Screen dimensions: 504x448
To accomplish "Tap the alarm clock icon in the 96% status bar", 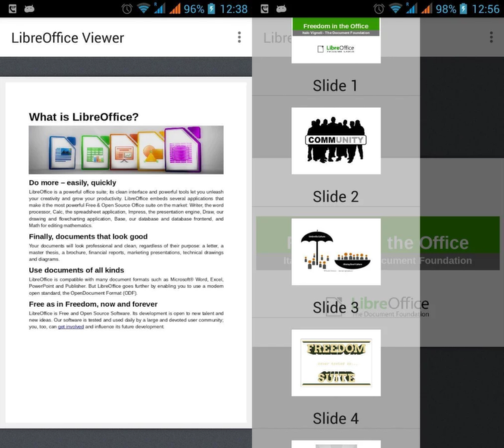I will pyautogui.click(x=127, y=9).
